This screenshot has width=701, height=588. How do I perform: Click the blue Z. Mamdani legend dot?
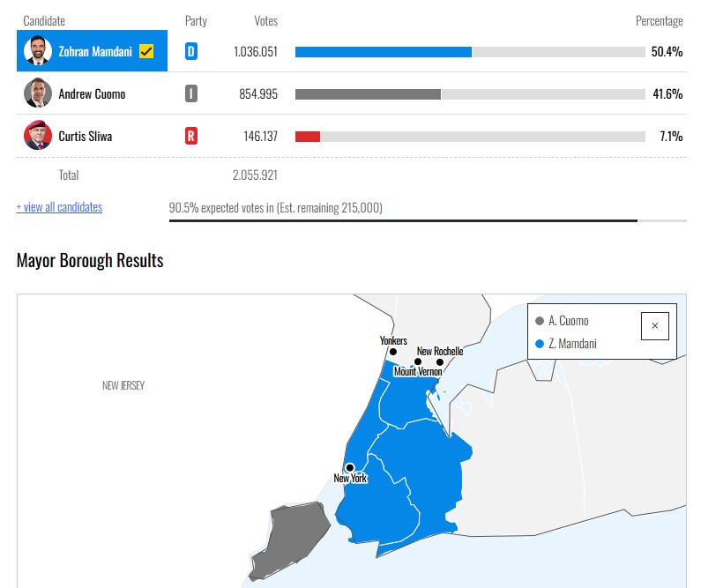540,344
